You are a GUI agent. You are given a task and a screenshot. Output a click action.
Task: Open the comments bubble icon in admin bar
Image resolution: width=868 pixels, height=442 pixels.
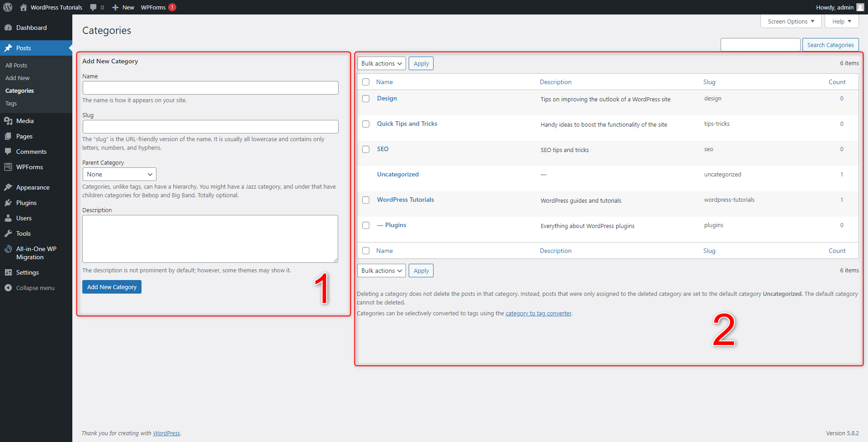point(93,7)
